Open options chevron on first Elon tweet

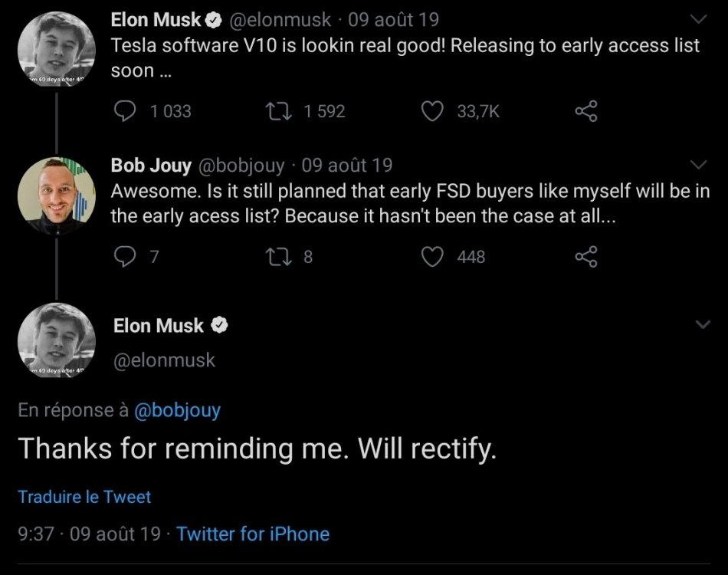700,18
